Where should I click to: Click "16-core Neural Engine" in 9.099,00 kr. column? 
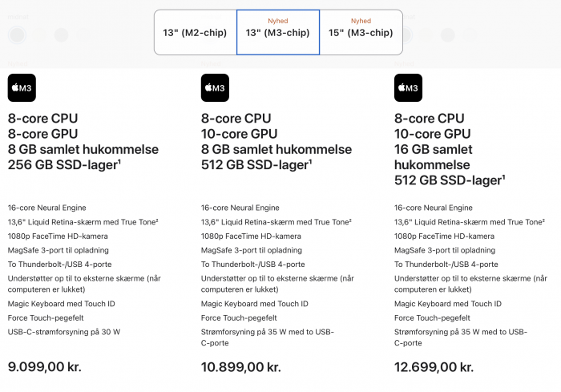coord(46,208)
